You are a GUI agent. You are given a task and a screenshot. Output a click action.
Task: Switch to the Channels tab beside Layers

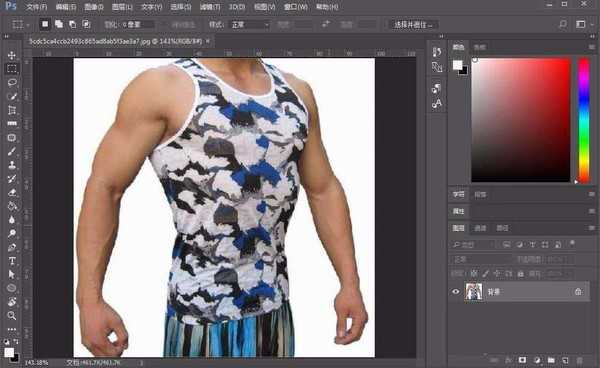tap(480, 228)
